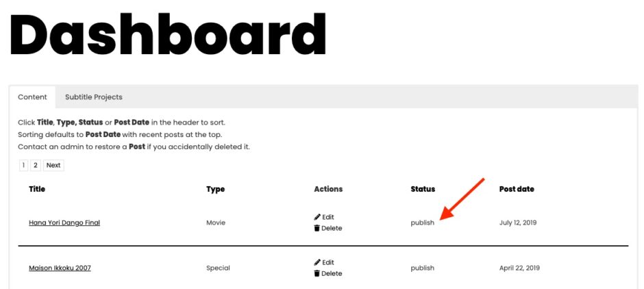Select page 1 in pagination
The image size is (644, 289).
click(23, 166)
